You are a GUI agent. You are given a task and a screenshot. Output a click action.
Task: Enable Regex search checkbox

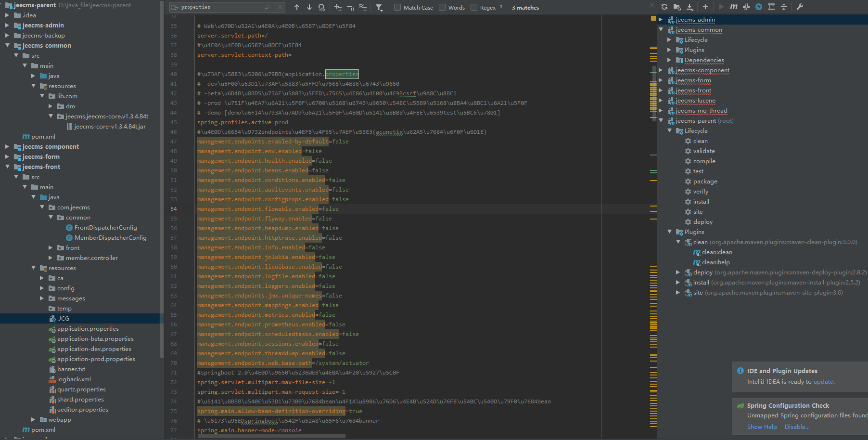(x=474, y=7)
